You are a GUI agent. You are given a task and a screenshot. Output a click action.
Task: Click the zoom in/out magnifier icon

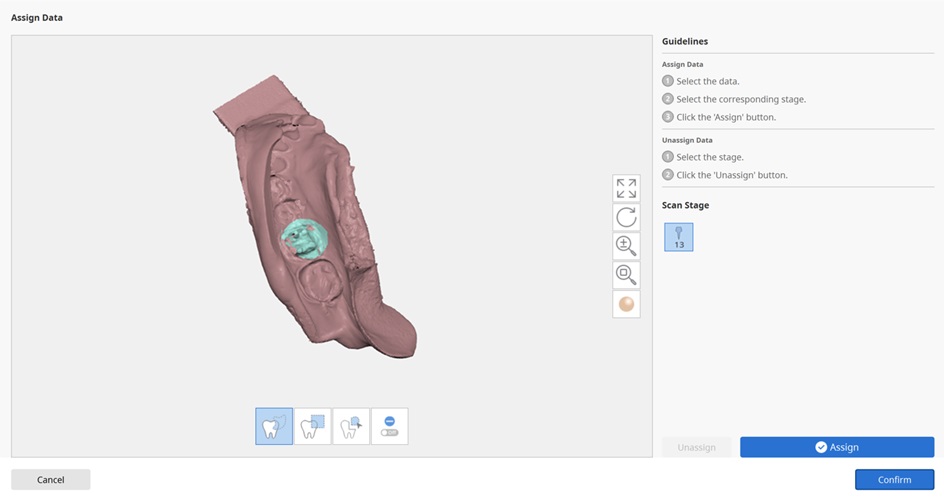click(626, 246)
